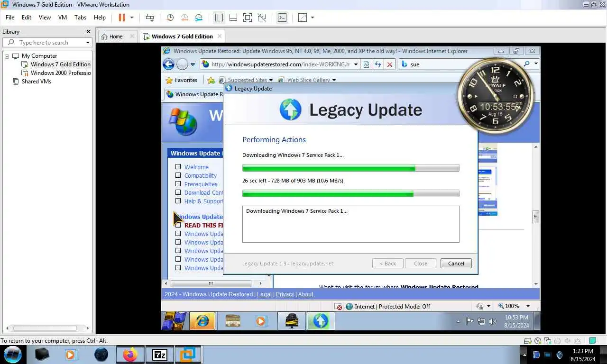The height and width of the screenshot is (364, 607).
Task: Open 7-Zip from host taskbar
Action: [160, 355]
